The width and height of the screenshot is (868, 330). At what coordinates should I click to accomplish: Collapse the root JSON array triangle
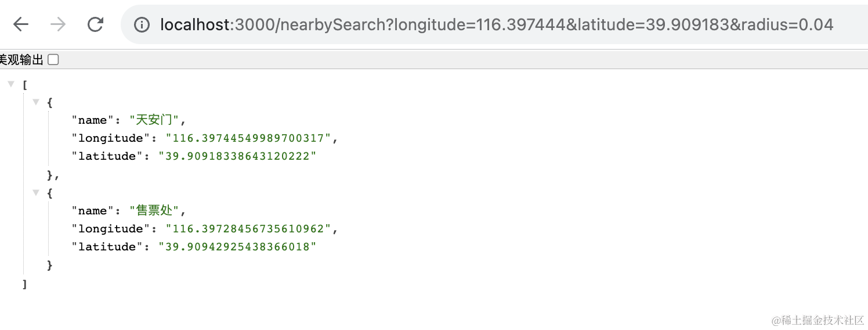(x=10, y=85)
